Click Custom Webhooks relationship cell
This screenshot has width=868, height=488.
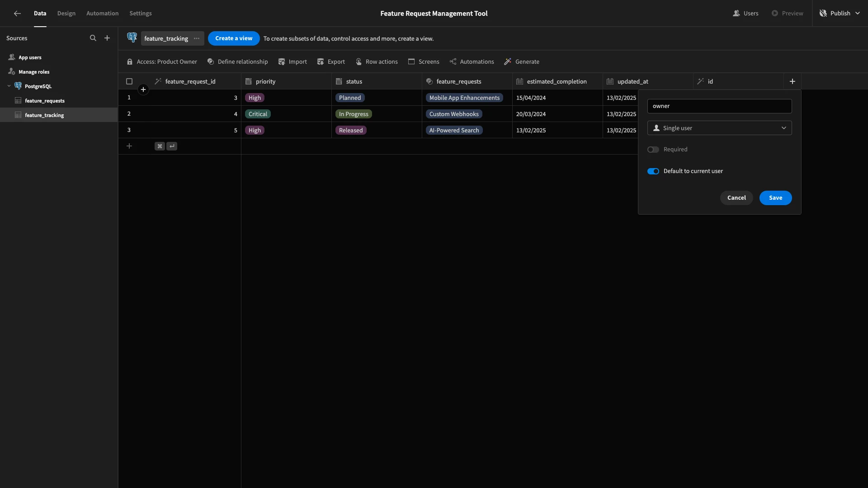454,114
